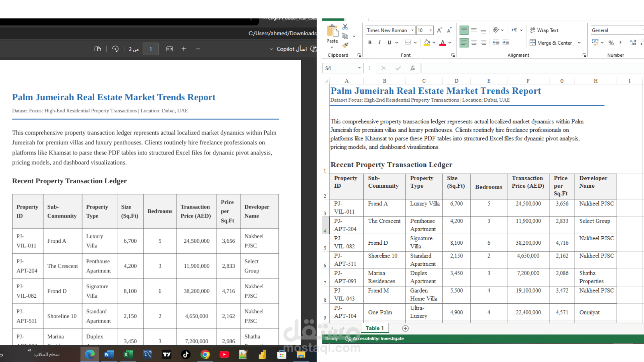Click the Excel formula bar input
The width and height of the screenshot is (644, 362).
click(533, 68)
